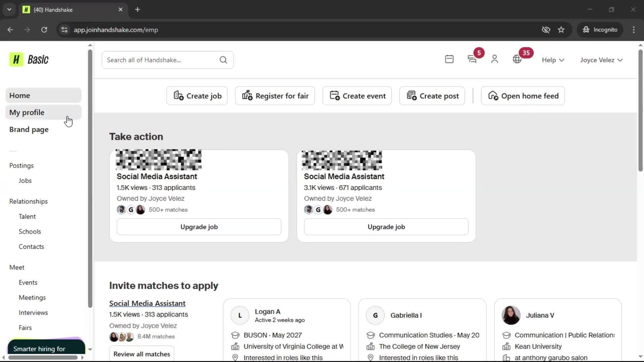Open messages icon with 5 badge
This screenshot has height=362, width=644.
coord(472,59)
